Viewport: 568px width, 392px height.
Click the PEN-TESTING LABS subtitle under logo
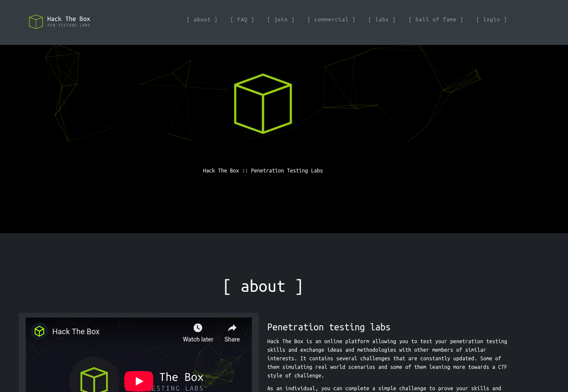coord(69,26)
